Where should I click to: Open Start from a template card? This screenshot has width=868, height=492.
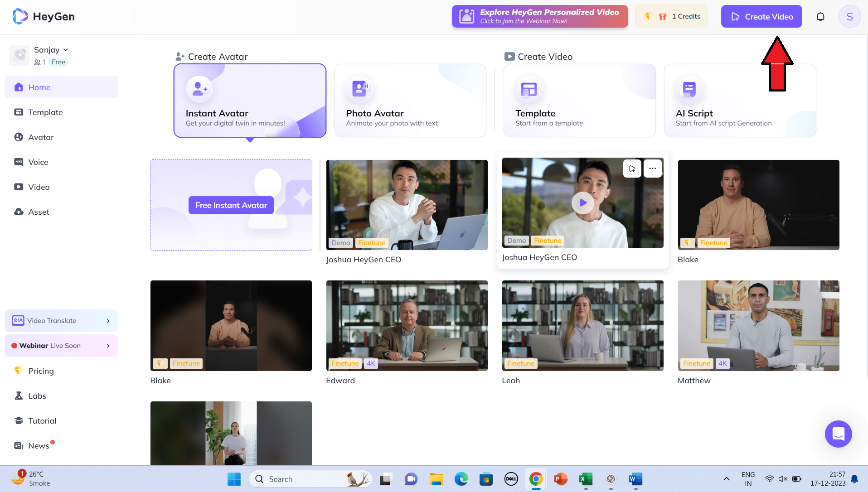click(x=580, y=101)
